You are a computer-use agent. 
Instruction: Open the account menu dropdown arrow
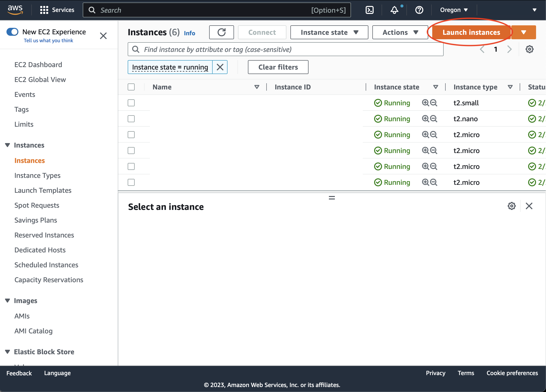click(x=535, y=10)
